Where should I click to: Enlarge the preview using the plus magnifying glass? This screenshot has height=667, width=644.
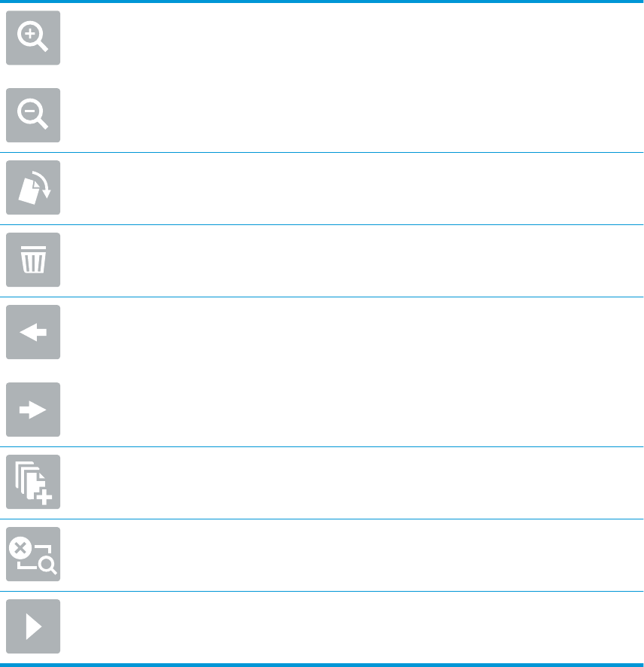[x=33, y=38]
